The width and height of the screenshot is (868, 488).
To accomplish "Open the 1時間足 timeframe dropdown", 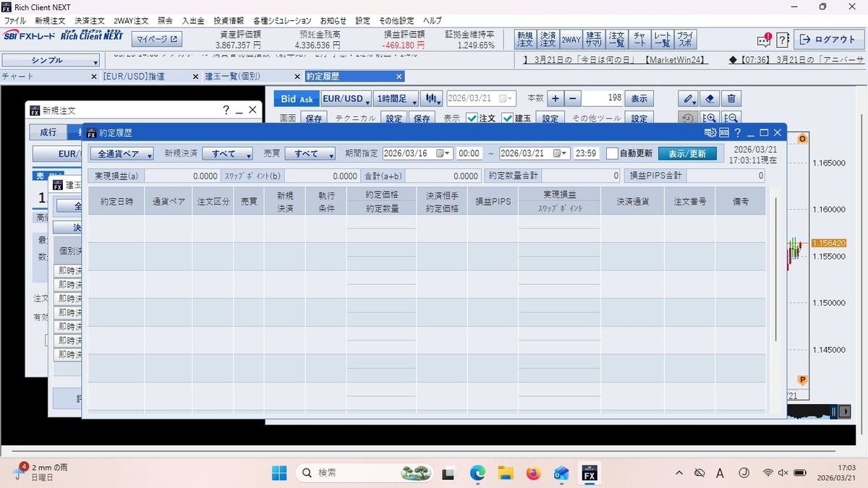I will [396, 98].
